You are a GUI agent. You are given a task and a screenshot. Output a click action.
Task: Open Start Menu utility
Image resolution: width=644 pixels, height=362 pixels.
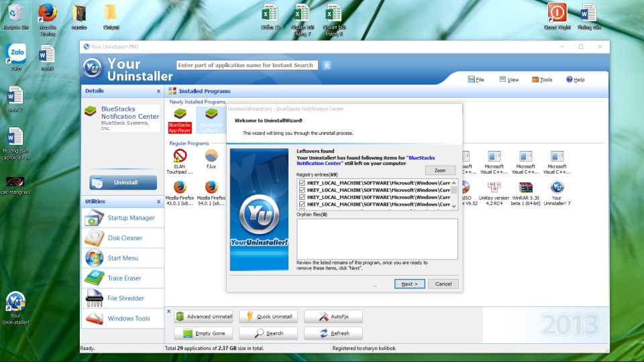(123, 257)
